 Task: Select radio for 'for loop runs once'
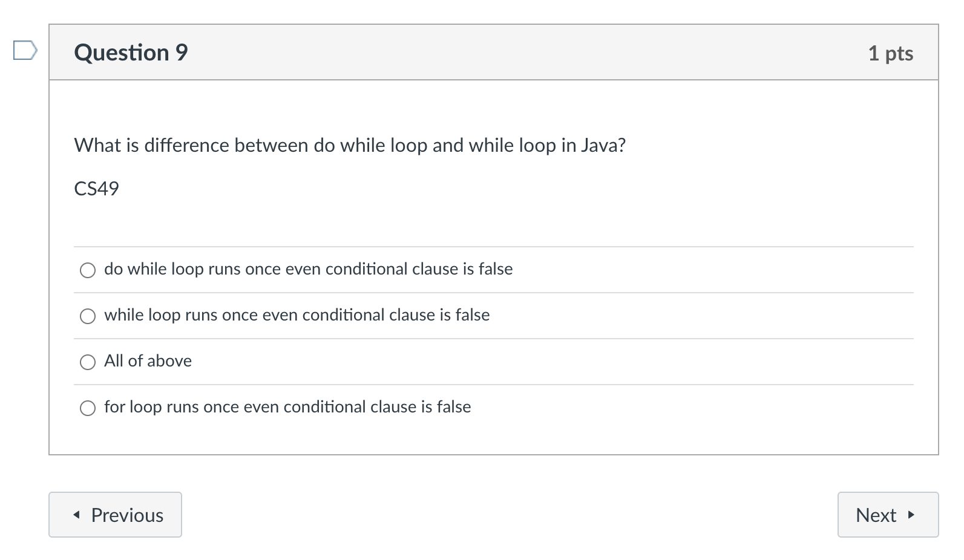[88, 408]
